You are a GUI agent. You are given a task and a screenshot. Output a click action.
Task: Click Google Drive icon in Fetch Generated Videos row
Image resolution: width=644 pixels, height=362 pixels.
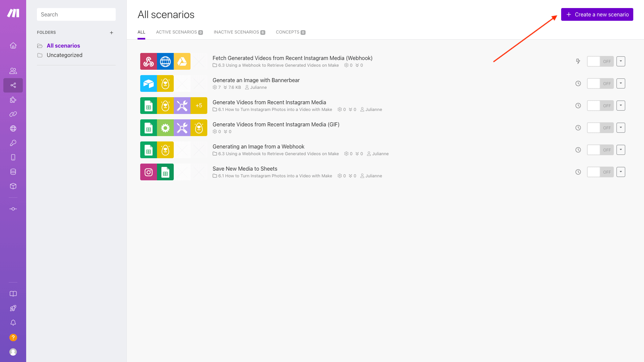(182, 61)
